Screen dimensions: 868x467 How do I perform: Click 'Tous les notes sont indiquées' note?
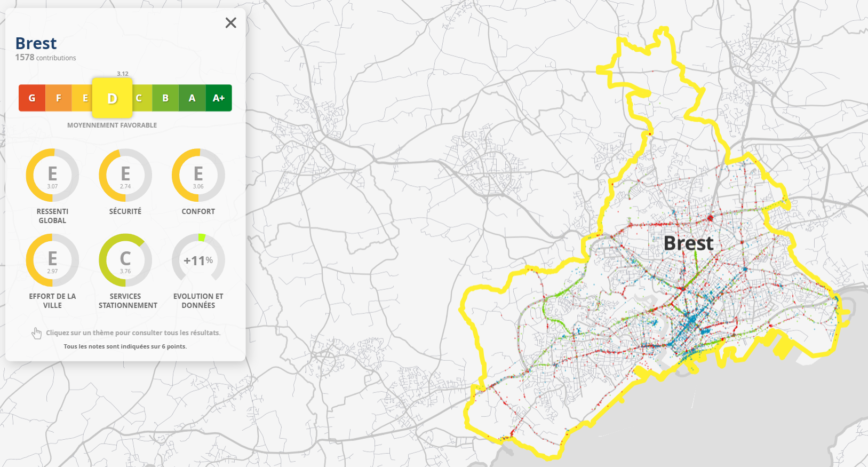(125, 346)
